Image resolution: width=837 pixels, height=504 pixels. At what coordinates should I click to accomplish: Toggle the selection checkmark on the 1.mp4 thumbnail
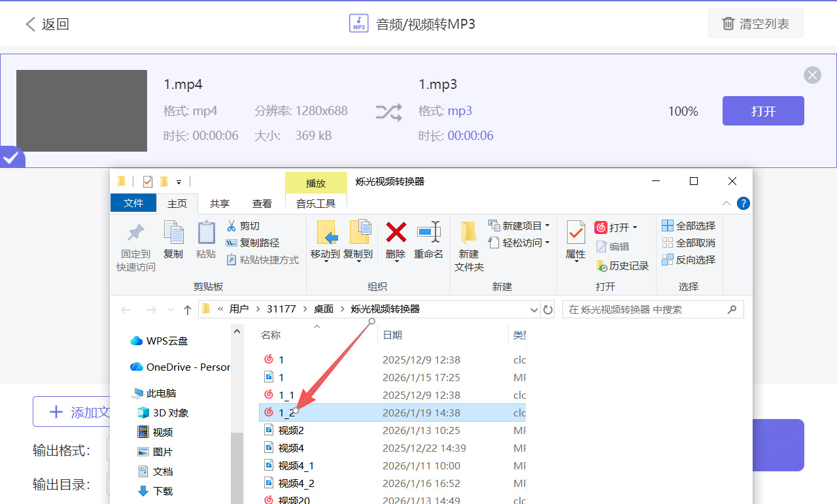(x=11, y=158)
